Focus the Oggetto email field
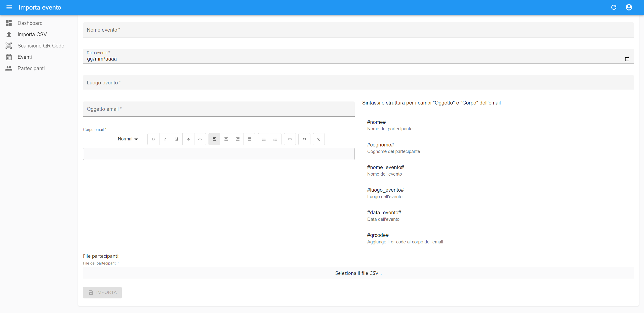 [219, 109]
